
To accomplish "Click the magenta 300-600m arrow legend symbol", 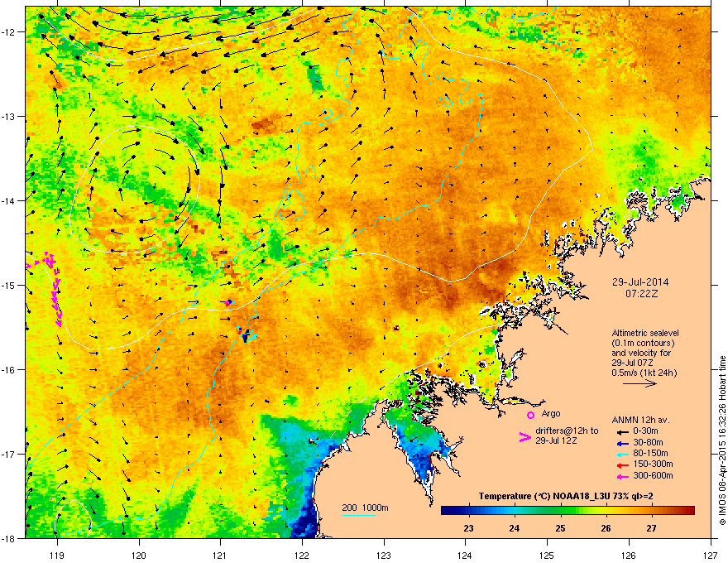I will point(622,476).
